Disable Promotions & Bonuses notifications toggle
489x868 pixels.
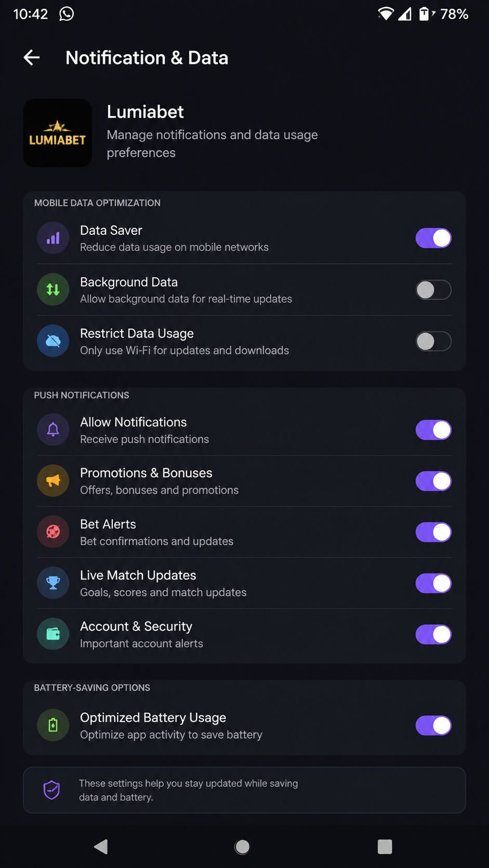click(433, 481)
